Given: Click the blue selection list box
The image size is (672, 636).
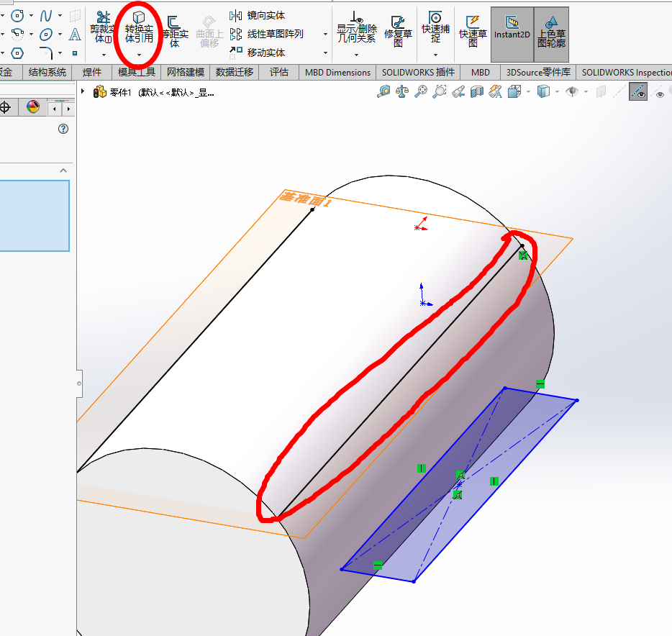Looking at the screenshot, I should point(35,216).
